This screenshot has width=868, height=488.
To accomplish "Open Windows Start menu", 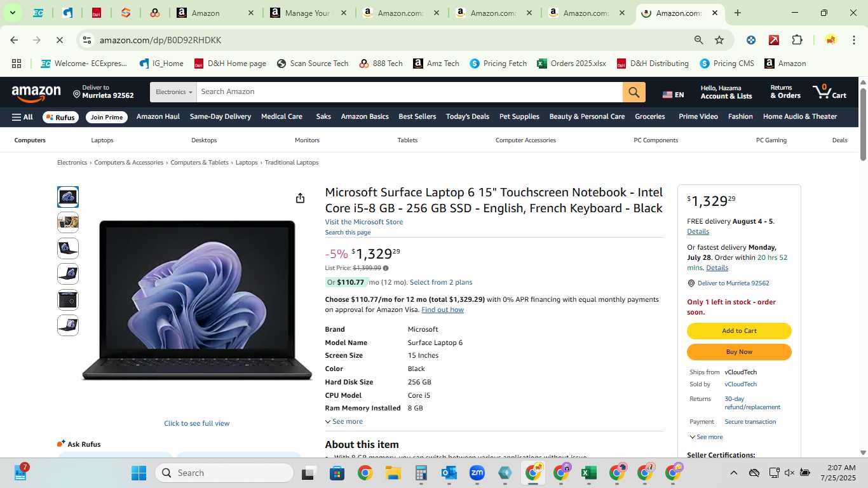I will pos(139,473).
